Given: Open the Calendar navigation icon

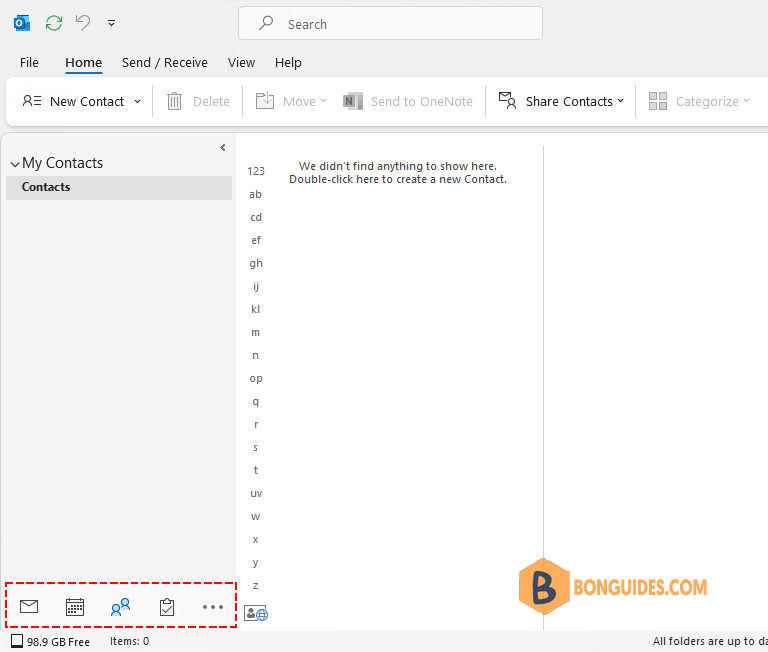Looking at the screenshot, I should pos(75,607).
